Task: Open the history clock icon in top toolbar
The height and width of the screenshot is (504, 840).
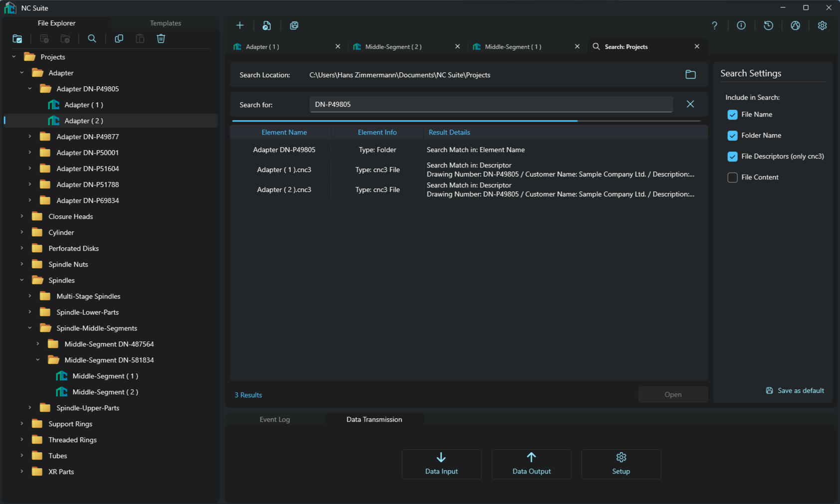Action: (768, 25)
